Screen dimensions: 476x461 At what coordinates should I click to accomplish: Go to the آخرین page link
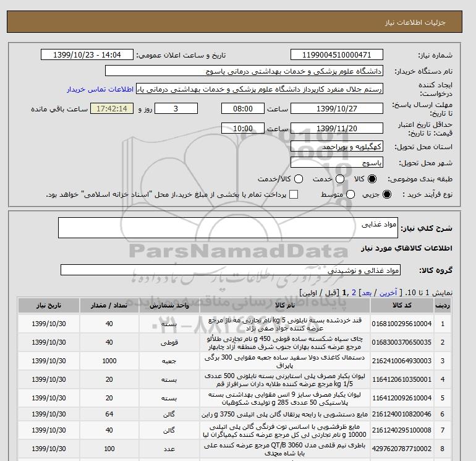point(388,293)
